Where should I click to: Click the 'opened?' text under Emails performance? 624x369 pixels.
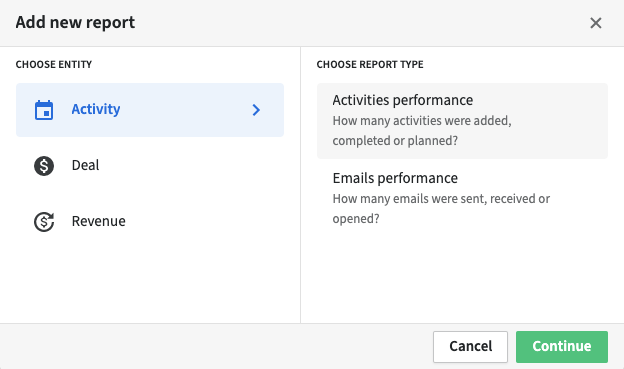356,219
